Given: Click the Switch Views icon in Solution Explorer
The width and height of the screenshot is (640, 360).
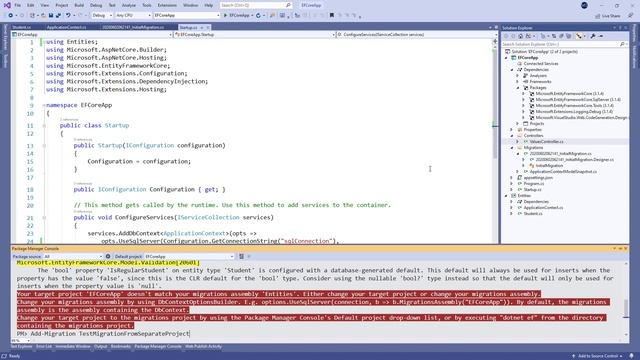Looking at the screenshot, I should tap(528, 36).
